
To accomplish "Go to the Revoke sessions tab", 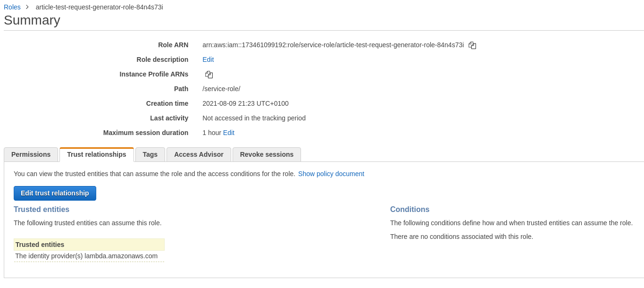I will pyautogui.click(x=267, y=154).
